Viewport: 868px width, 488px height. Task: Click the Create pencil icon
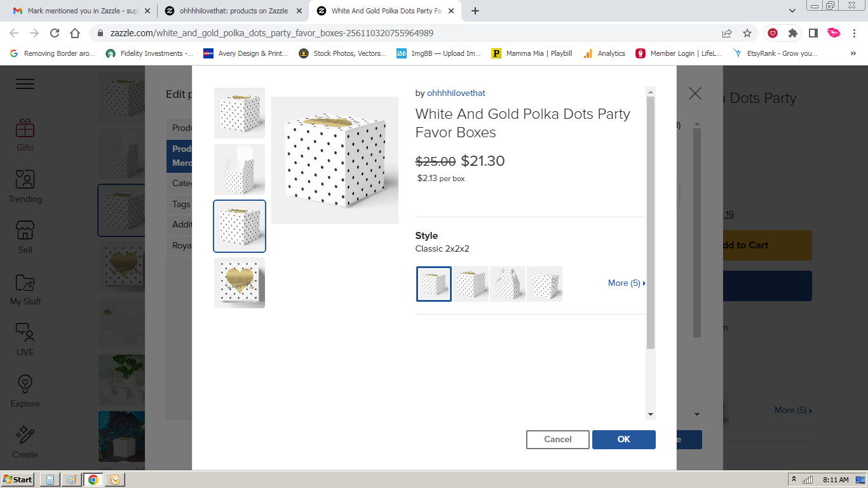(25, 435)
